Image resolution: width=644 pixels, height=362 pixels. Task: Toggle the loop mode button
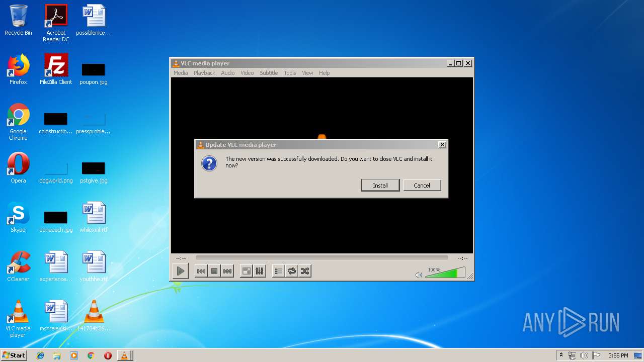pyautogui.click(x=291, y=271)
